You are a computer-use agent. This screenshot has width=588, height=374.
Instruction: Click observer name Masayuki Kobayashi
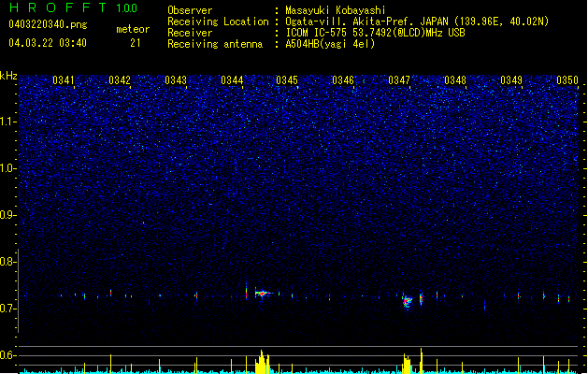(336, 10)
